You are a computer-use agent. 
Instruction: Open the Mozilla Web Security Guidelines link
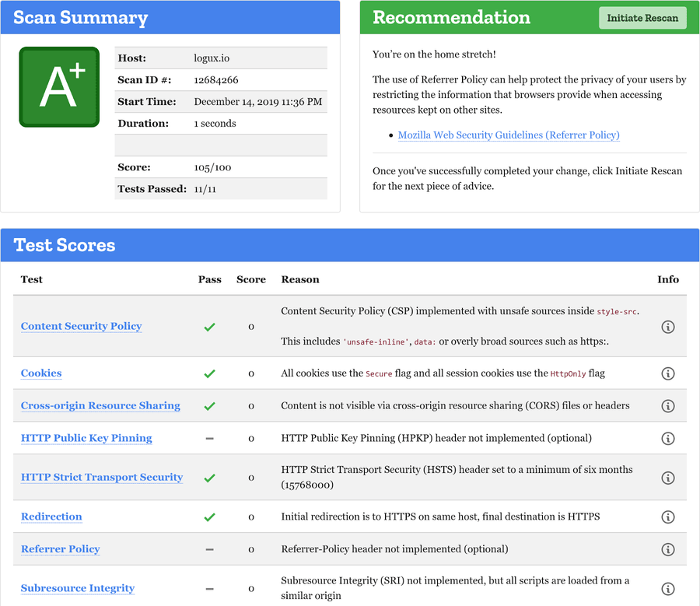pyautogui.click(x=509, y=135)
